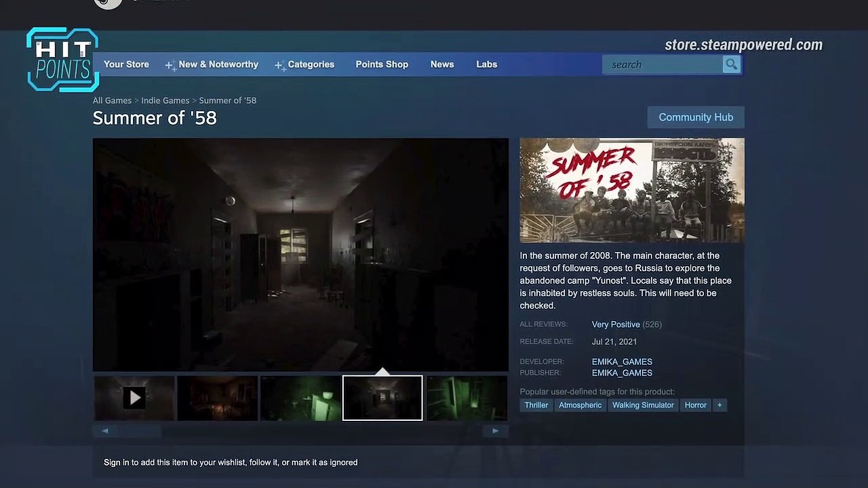Select the Atmospheric tag
868x488 pixels.
pyautogui.click(x=580, y=405)
